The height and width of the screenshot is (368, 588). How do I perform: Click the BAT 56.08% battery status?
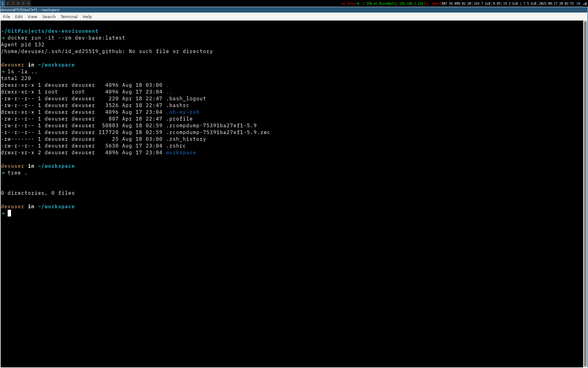[x=456, y=3]
